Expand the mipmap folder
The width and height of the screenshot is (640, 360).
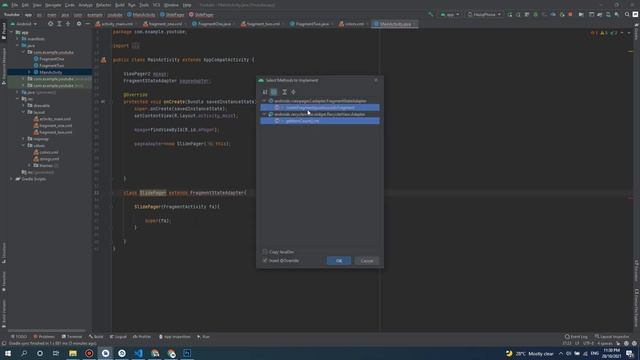click(x=24, y=139)
